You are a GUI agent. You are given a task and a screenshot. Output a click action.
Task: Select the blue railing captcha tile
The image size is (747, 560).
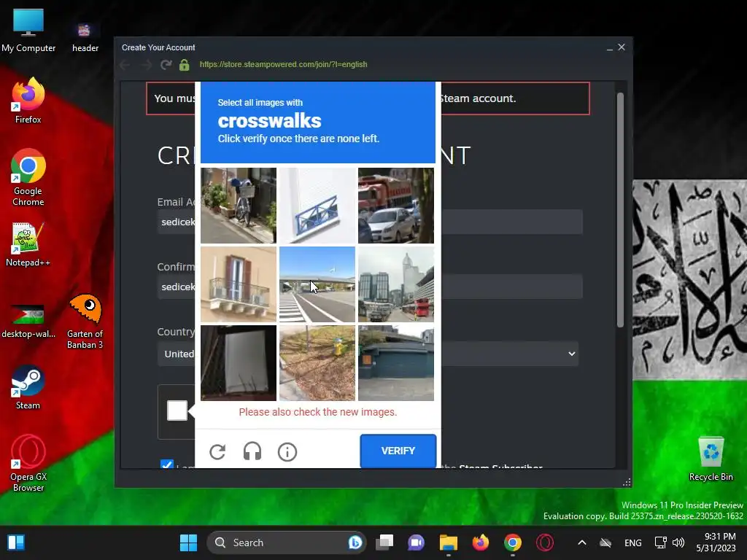point(317,205)
